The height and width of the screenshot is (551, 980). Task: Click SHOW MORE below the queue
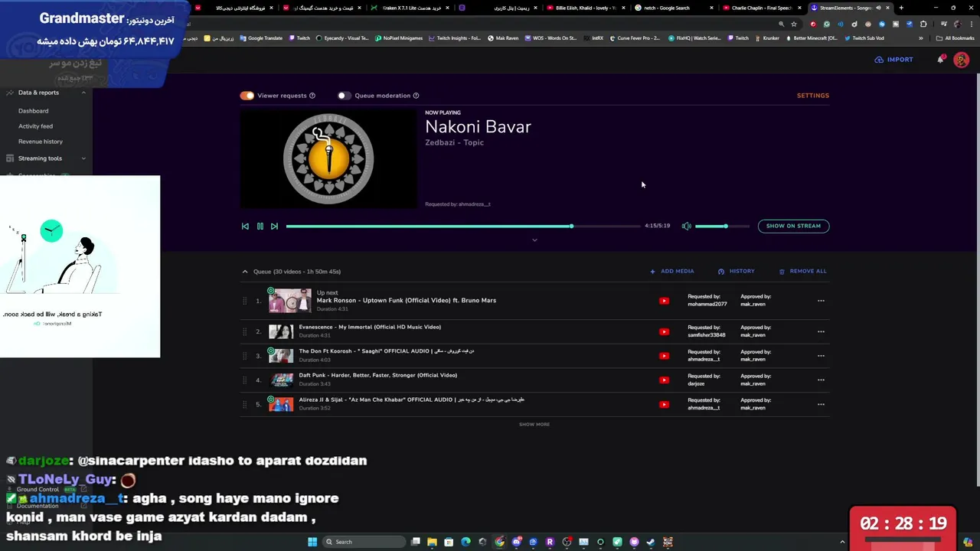(534, 424)
